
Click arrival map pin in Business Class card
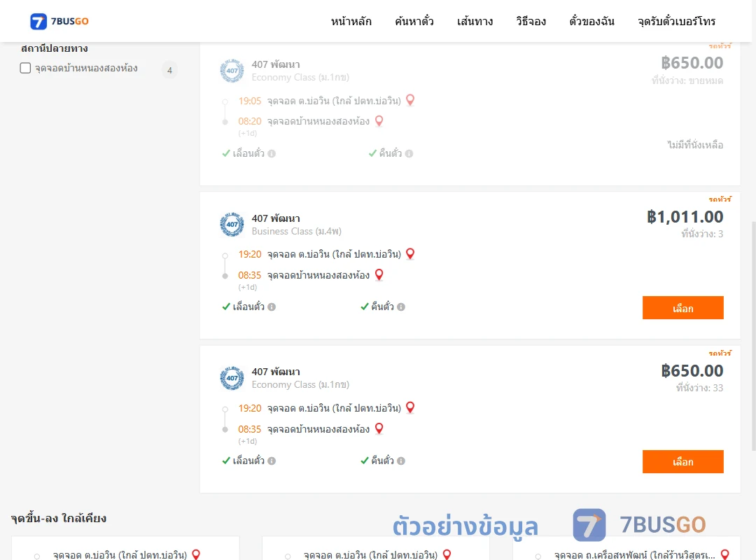379,274
